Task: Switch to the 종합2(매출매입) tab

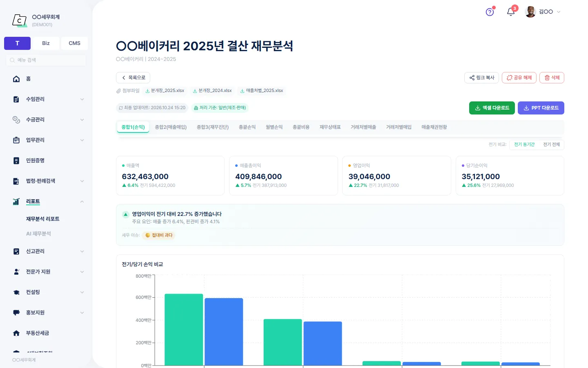Action: click(171, 127)
